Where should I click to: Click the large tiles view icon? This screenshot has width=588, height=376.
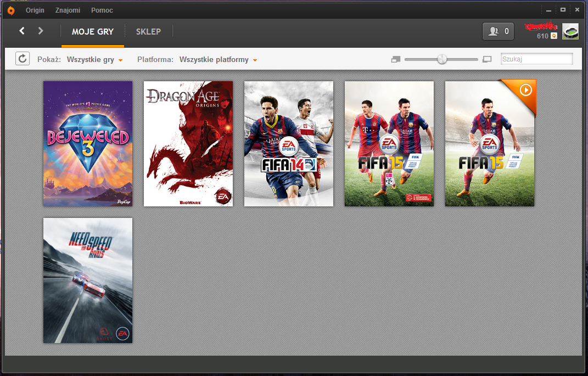tap(487, 59)
